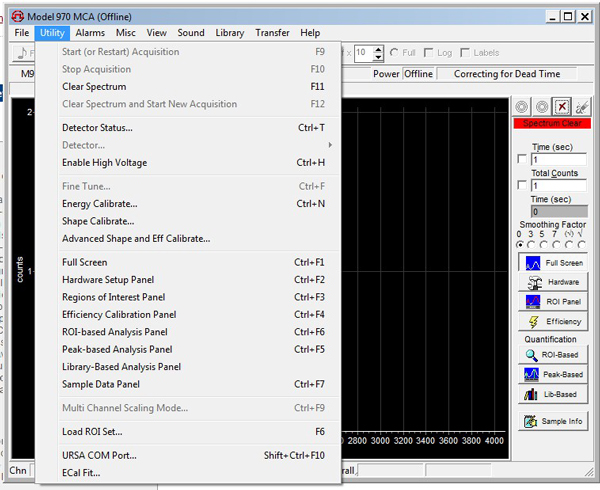600x490 pixels.
Task: Open Lib-Based quantification
Action: click(553, 395)
